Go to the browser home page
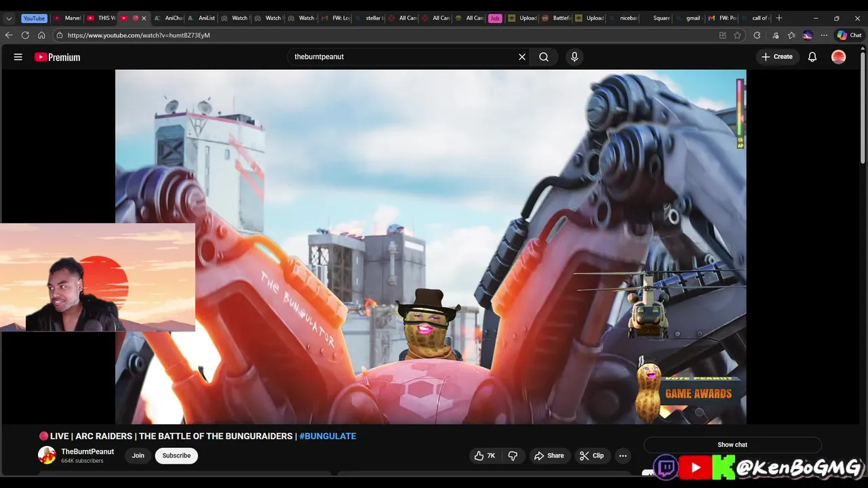Screen dimensions: 868x488 tap(41, 35)
